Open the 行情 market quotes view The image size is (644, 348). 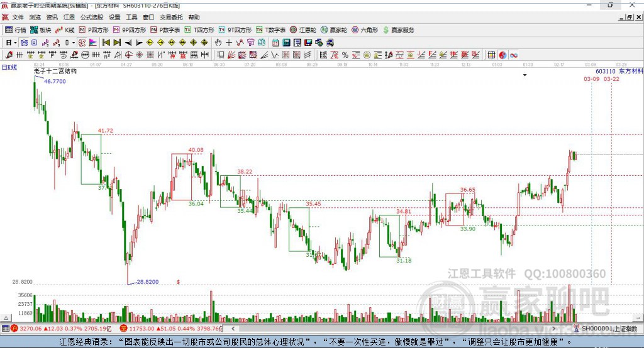[15, 30]
